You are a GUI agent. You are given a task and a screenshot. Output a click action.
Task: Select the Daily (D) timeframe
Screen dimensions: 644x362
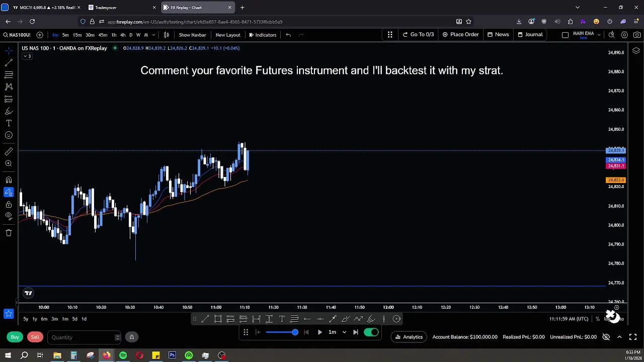[131, 35]
